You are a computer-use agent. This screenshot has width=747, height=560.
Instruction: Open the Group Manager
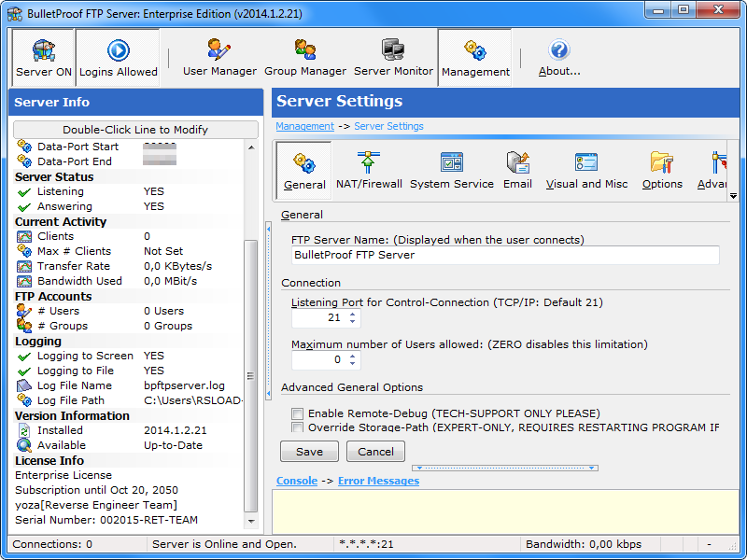coord(305,58)
